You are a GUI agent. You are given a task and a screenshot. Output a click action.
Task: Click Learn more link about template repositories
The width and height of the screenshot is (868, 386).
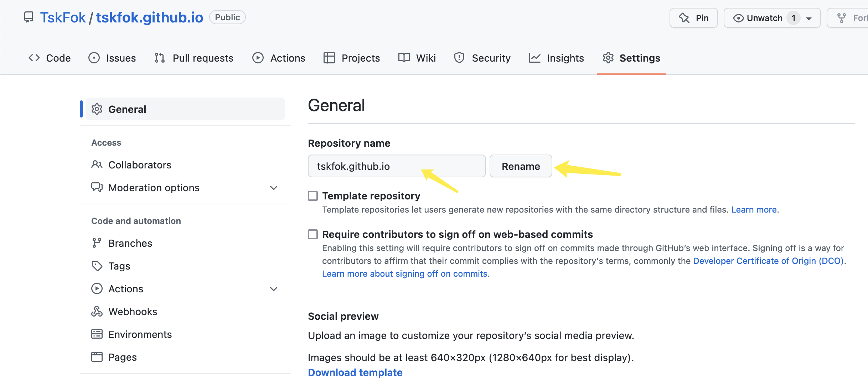(754, 210)
